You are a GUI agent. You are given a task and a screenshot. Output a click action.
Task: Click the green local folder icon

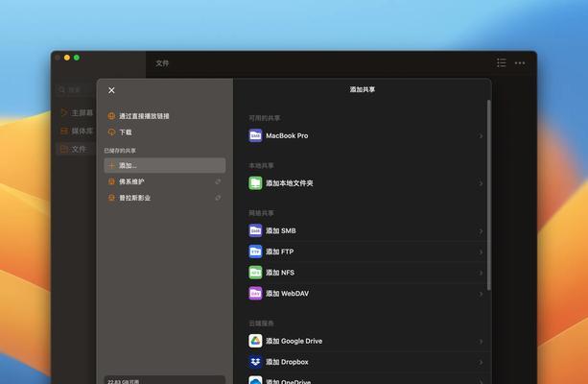point(255,183)
